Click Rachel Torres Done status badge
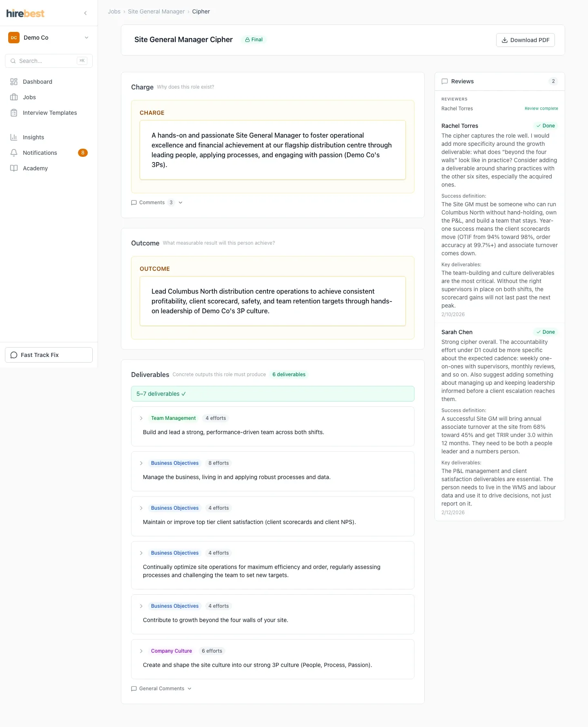The image size is (588, 727). coord(546,126)
